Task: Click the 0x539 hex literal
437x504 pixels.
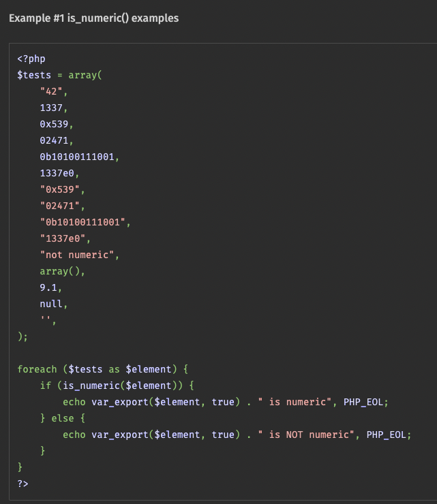Action: pyautogui.click(x=54, y=124)
